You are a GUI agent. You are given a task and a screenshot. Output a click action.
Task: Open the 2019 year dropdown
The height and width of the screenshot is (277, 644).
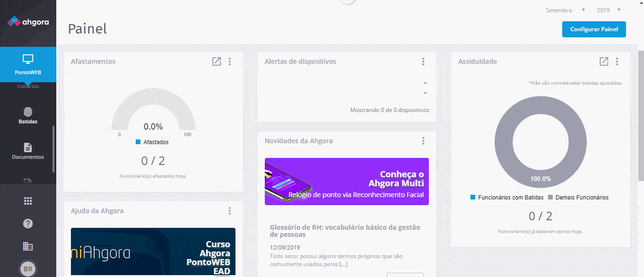(x=609, y=10)
